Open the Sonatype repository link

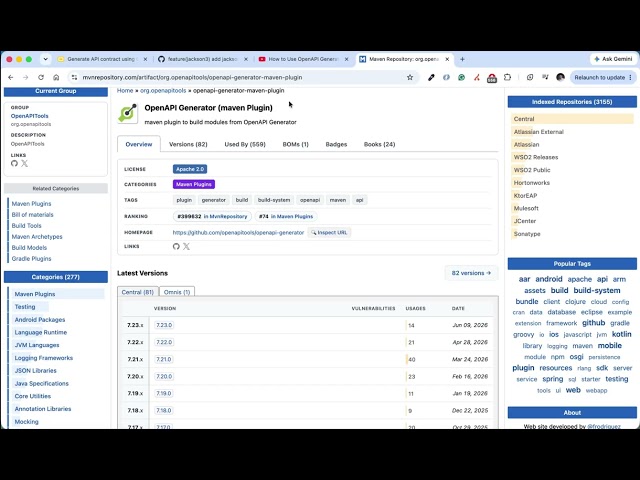click(527, 234)
